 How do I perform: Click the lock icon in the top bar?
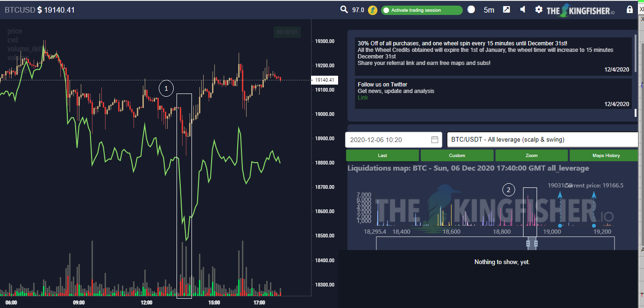[629, 9]
